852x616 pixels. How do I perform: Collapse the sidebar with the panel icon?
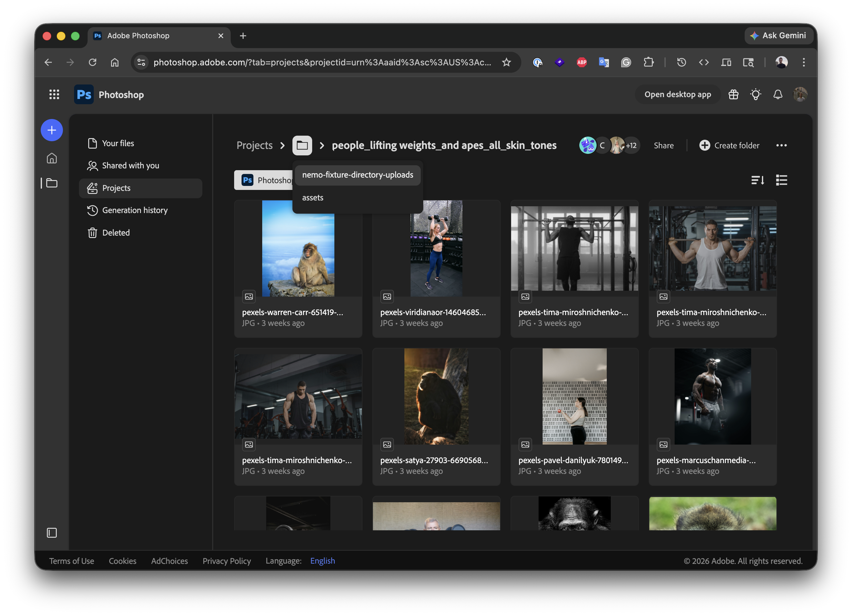(52, 533)
